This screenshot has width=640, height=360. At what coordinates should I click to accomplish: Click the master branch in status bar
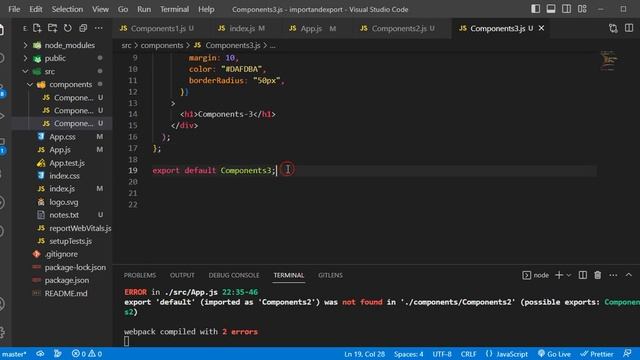(x=13, y=354)
